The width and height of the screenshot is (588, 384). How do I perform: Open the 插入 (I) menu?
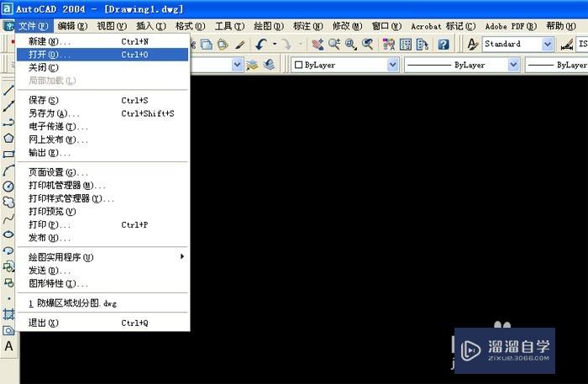[151, 26]
